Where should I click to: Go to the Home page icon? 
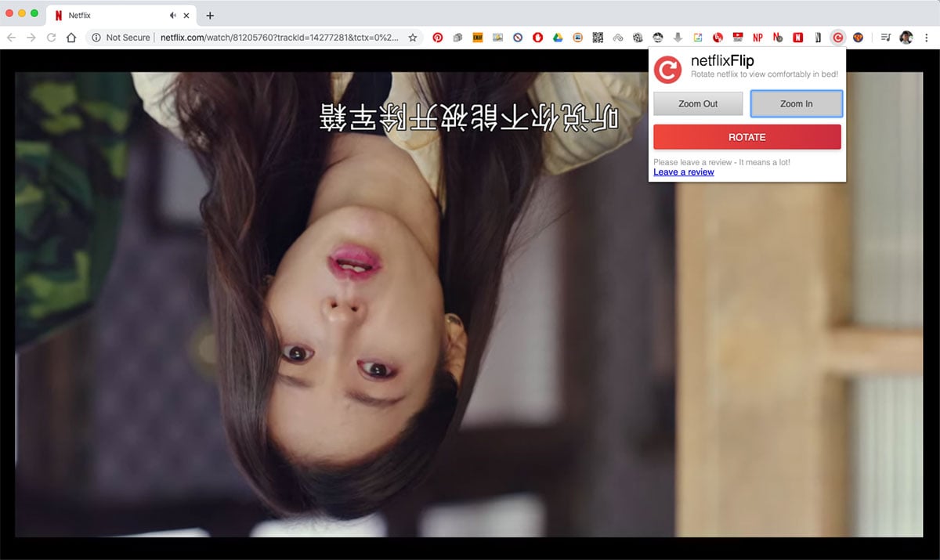coord(71,37)
